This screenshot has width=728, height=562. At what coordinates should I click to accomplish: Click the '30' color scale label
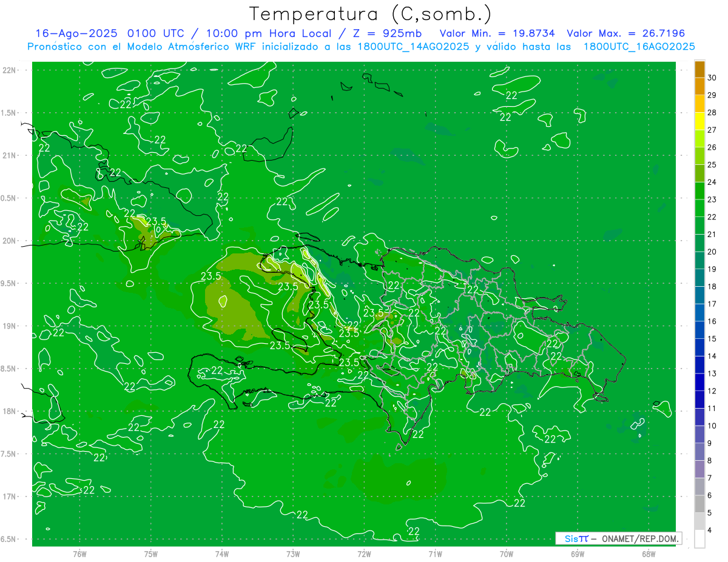712,78
